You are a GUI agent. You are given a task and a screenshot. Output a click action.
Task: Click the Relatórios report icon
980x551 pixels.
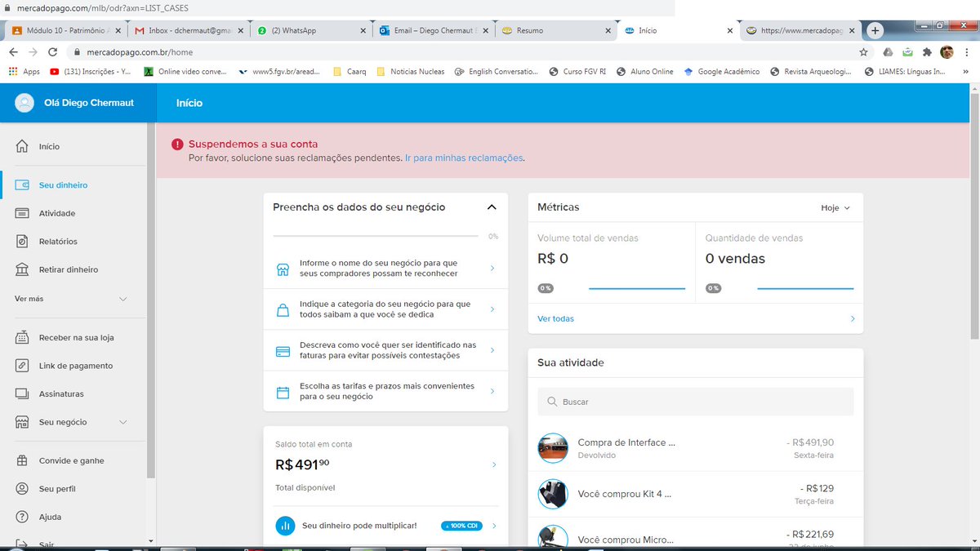click(x=23, y=242)
